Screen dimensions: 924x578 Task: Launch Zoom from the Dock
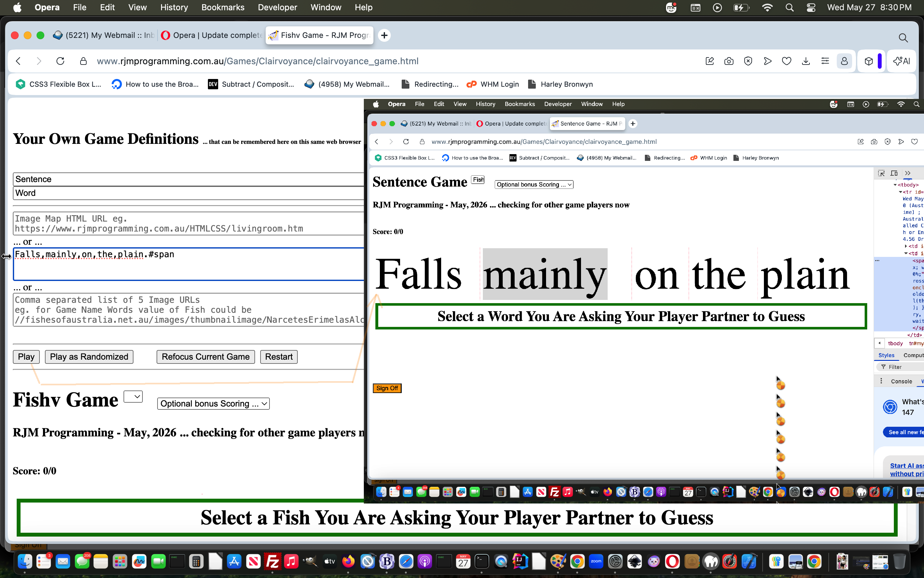[x=596, y=562]
